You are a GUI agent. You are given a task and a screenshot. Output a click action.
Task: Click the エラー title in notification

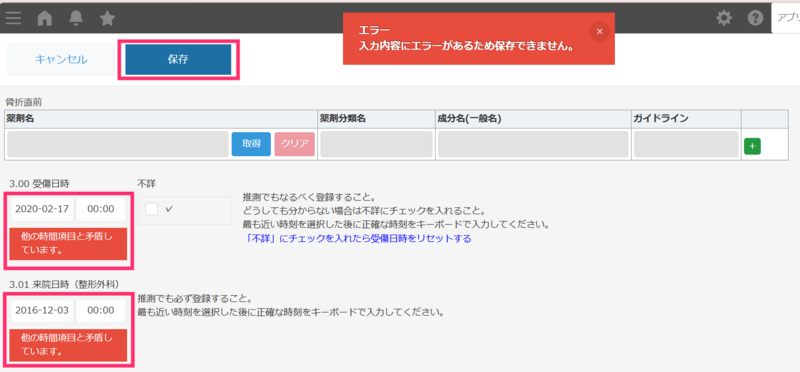point(374,30)
